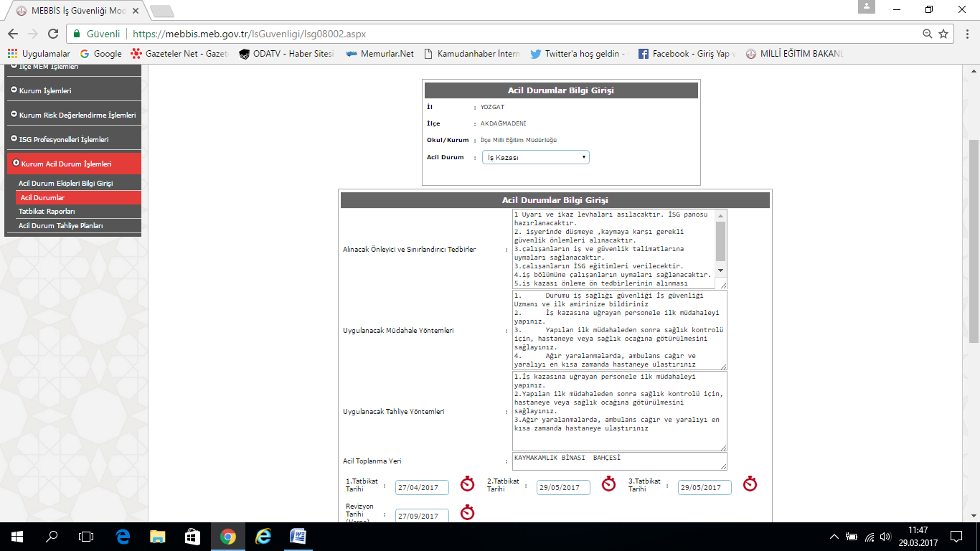Reload the page with the browser refresh icon
Viewport: 980px width, 551px height.
pos(52,34)
